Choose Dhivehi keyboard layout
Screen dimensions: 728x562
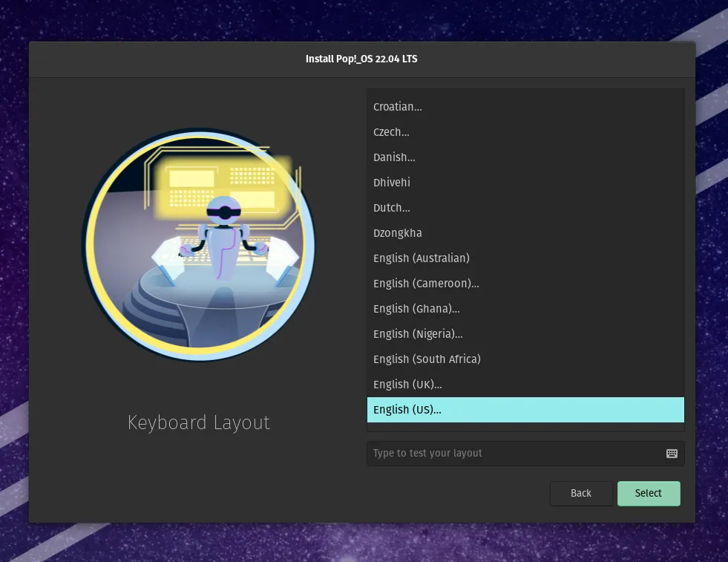392,183
